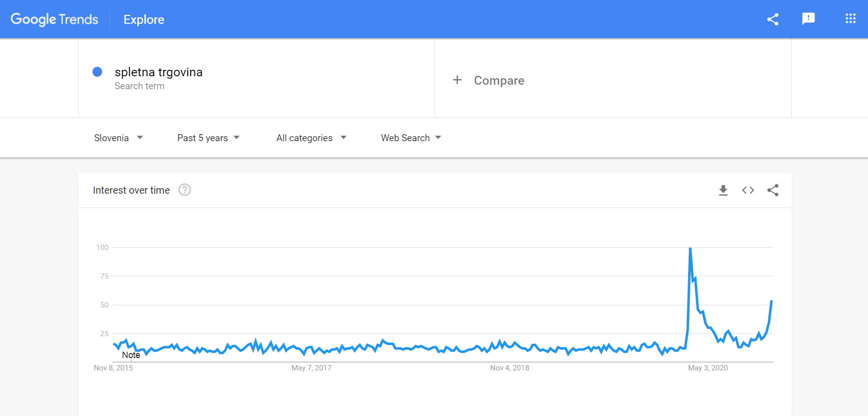Screen dimensions: 868x416
Task: Expand the Past 5 years dropdown
Action: tap(208, 138)
